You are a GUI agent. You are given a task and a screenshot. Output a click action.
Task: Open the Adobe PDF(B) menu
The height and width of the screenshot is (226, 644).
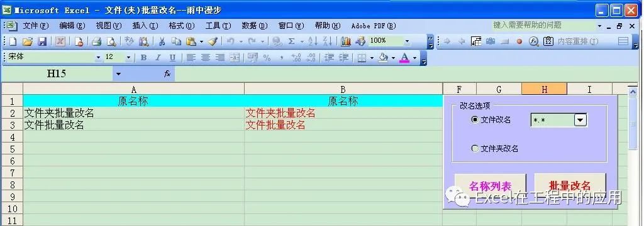coord(374,26)
